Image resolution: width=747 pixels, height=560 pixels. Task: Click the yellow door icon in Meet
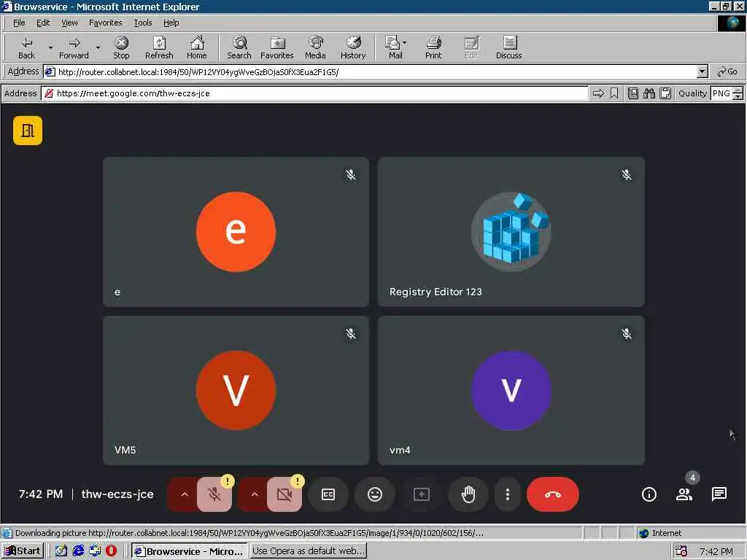[x=28, y=131]
